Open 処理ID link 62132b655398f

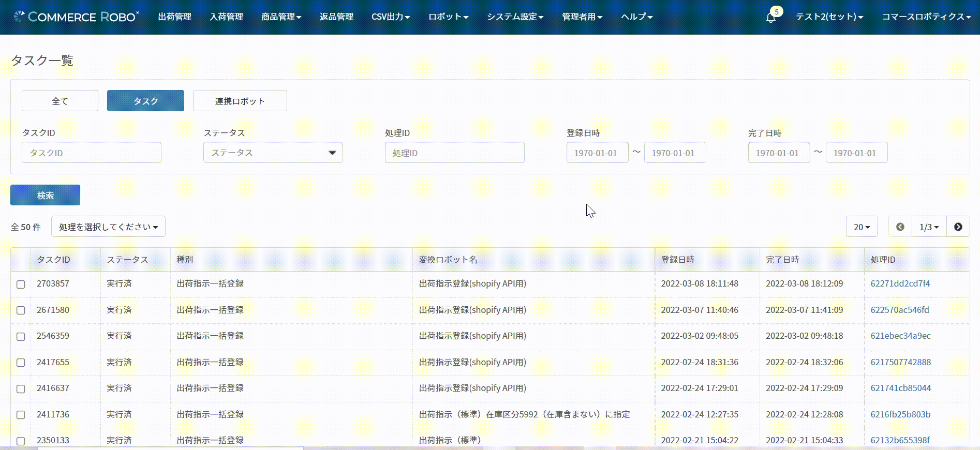(x=900, y=440)
